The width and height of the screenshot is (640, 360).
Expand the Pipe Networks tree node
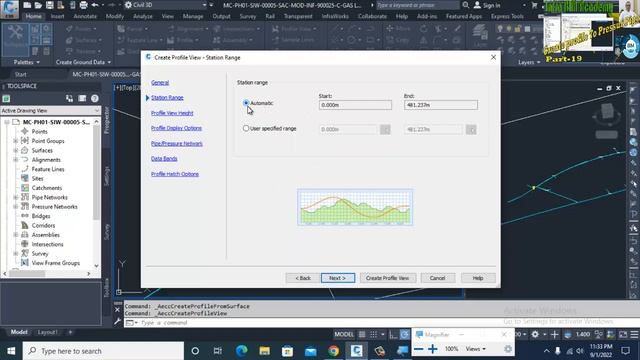(16, 197)
